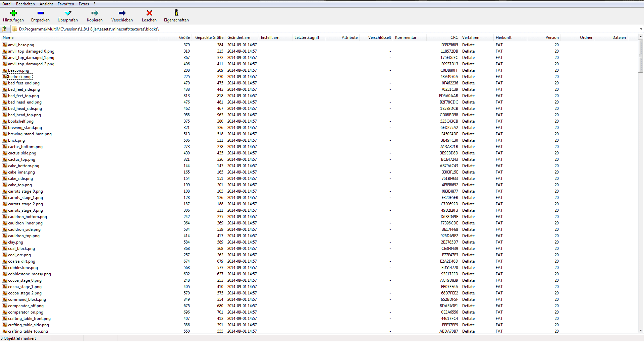Click the icon of command_block.png
644x342 pixels.
point(5,299)
